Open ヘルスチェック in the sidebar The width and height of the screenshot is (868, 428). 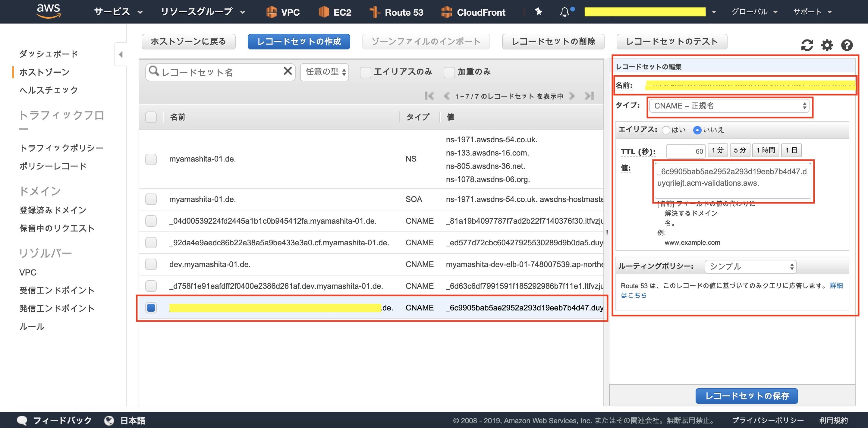click(x=49, y=90)
